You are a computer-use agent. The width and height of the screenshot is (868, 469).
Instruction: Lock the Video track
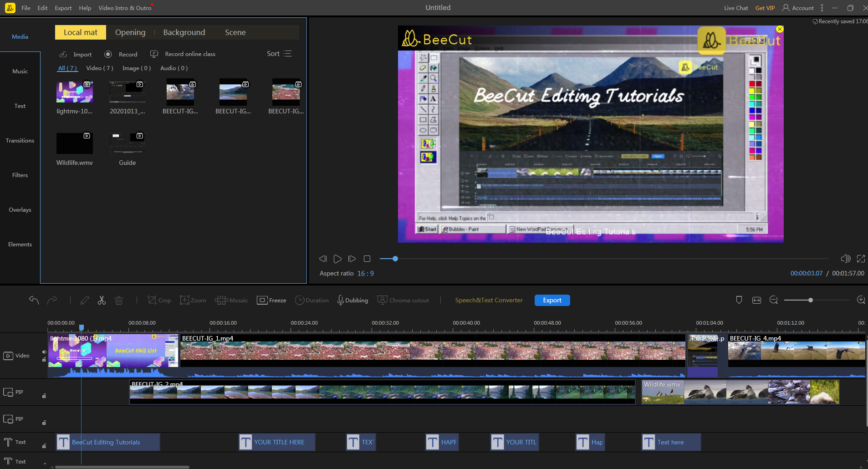point(44,360)
